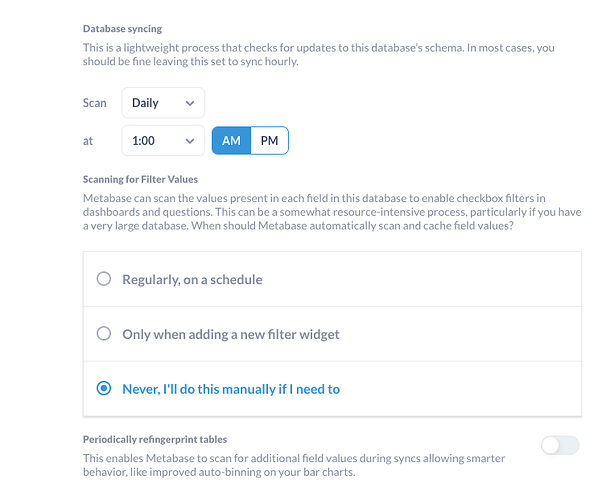Select Regularly, on a schedule radio button
602x500 pixels.
[x=104, y=279]
